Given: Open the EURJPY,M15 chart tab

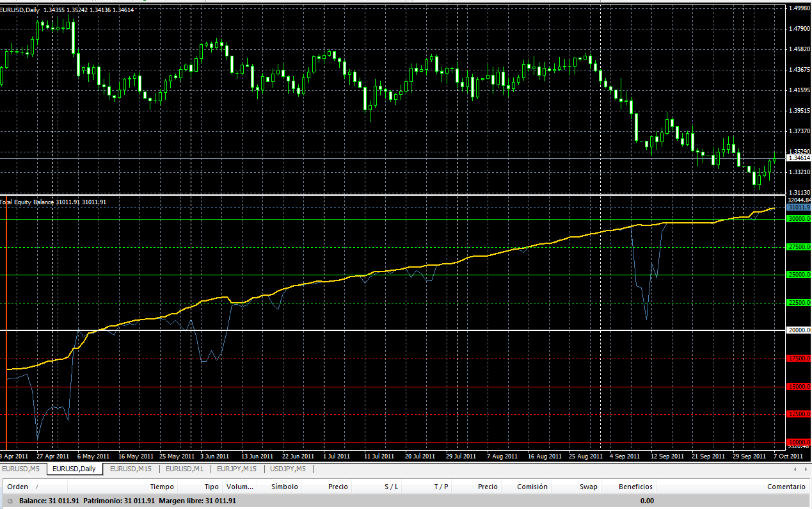Looking at the screenshot, I should click(237, 469).
